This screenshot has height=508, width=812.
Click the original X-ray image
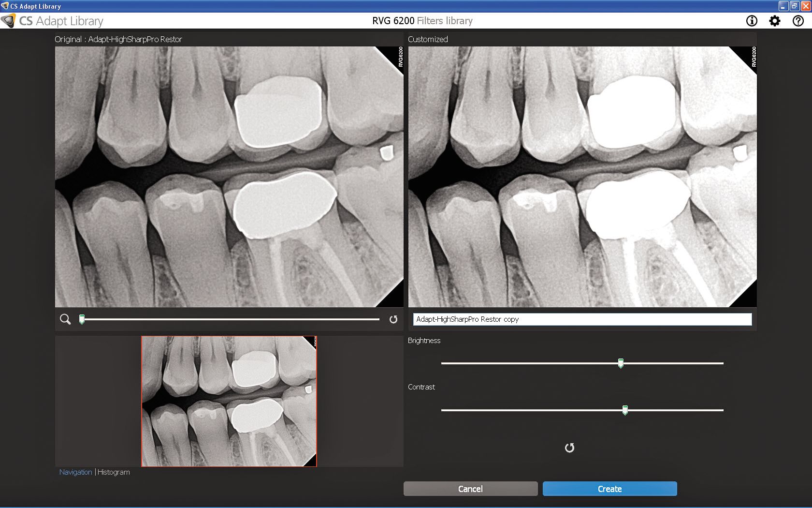click(x=229, y=177)
